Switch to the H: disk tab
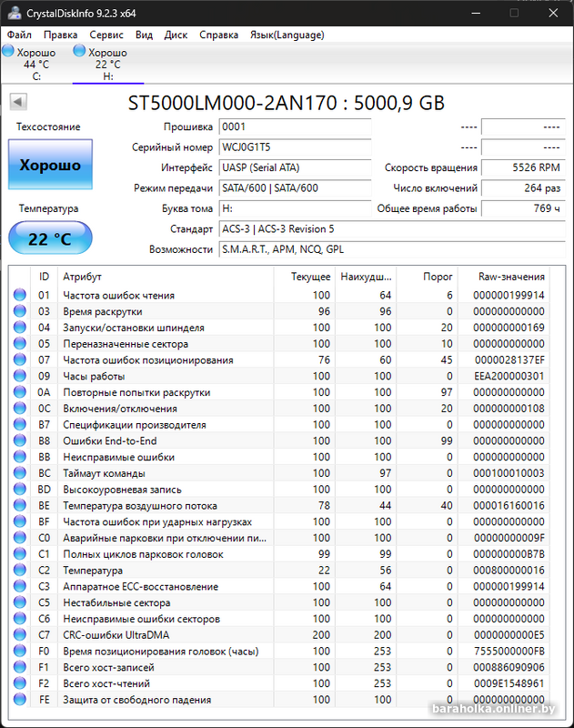Screen dimensions: 574x728 [x=107, y=64]
